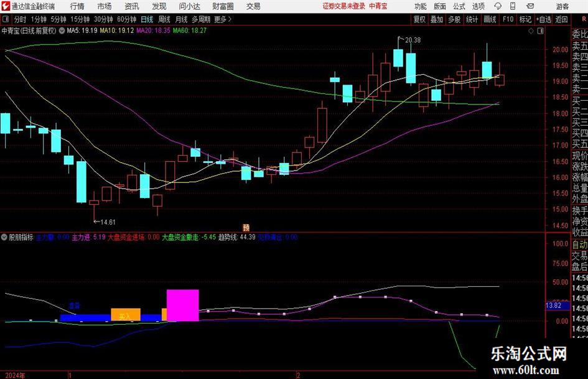The width and height of the screenshot is (588, 379).
Task: Open the 发现 menu
Action: (159, 6)
